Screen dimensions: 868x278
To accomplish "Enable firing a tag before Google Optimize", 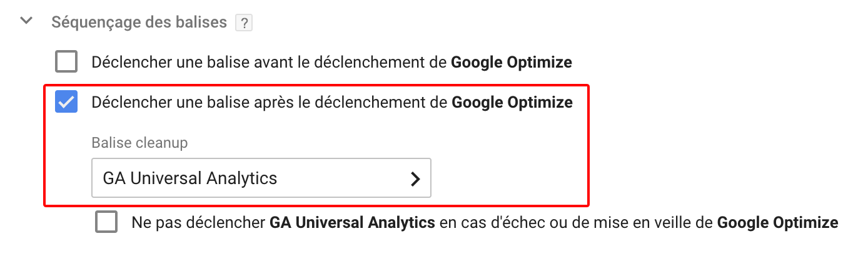I will point(66,63).
